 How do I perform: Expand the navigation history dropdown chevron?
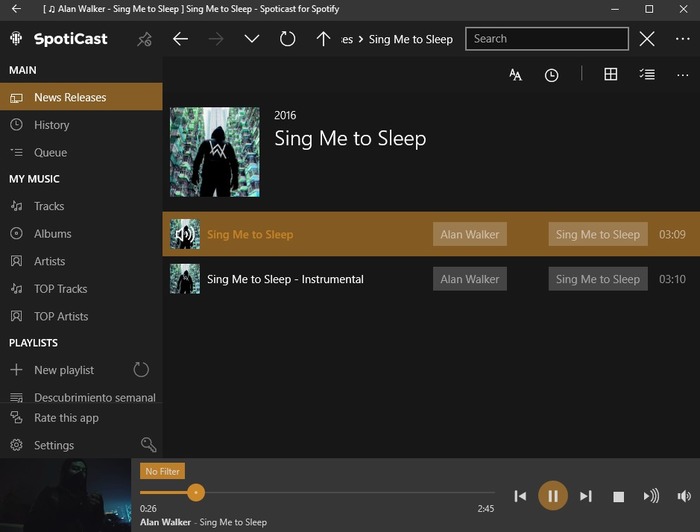252,39
